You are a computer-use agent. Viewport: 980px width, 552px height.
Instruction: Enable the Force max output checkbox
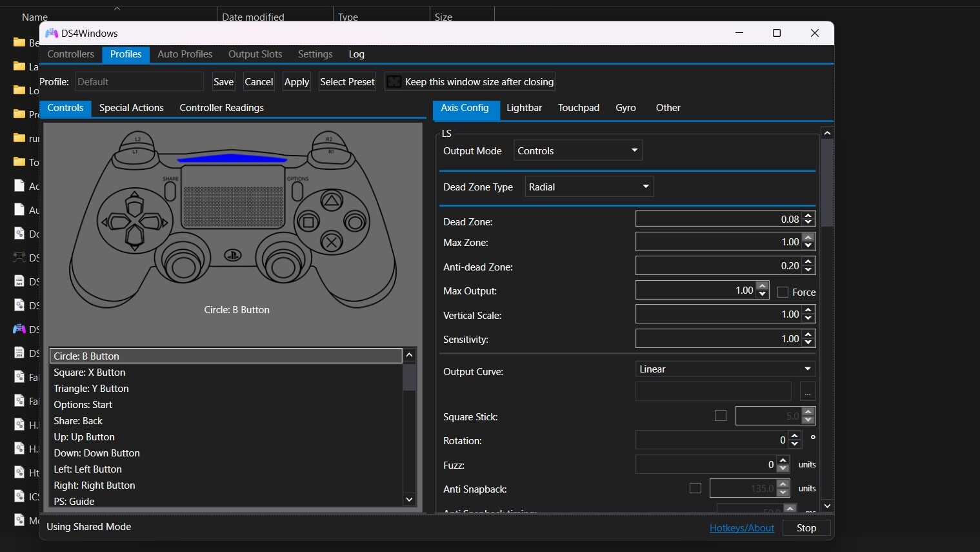click(x=783, y=292)
